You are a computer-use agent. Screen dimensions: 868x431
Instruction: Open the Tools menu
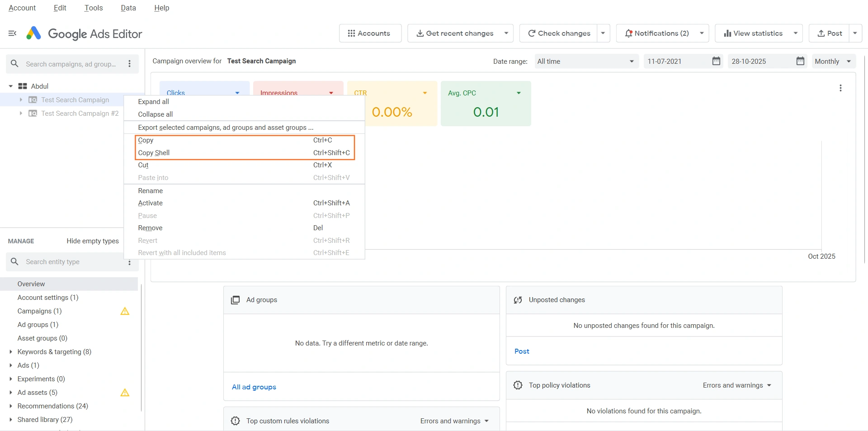click(x=94, y=8)
